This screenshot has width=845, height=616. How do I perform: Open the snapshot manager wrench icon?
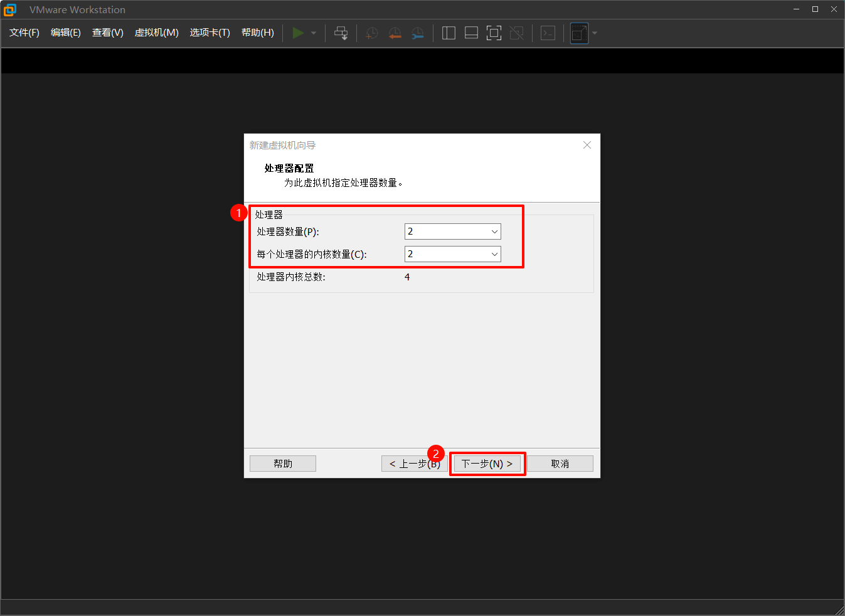(x=417, y=33)
